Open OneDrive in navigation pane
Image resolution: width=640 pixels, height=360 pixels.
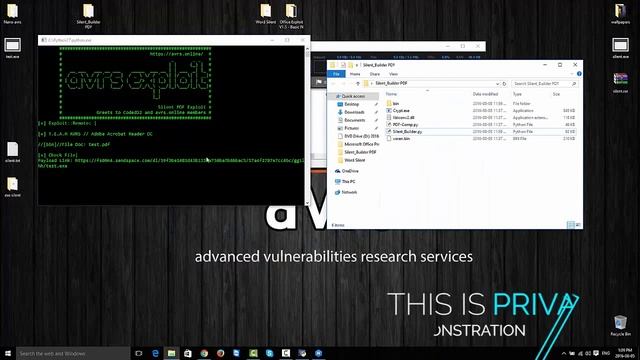(x=350, y=171)
